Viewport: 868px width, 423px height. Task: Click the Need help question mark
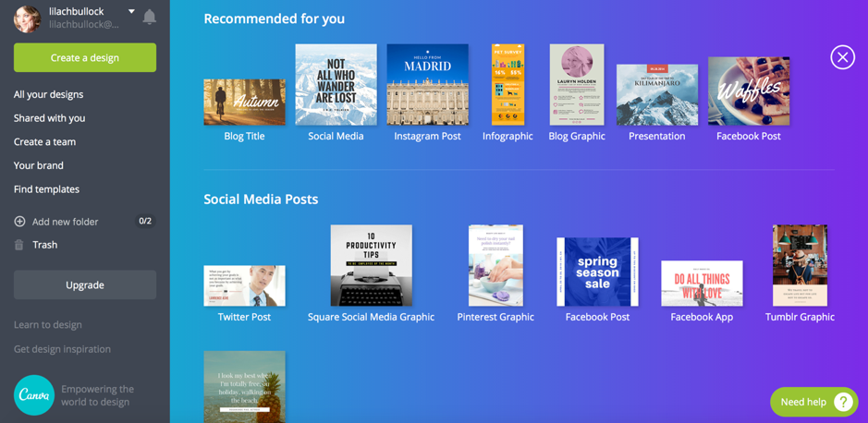[x=843, y=402]
